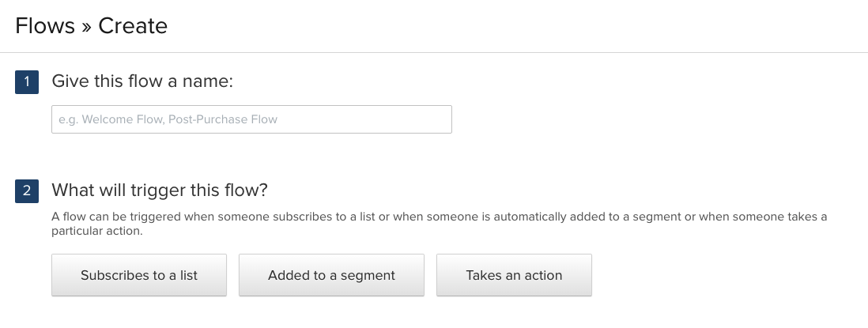The width and height of the screenshot is (868, 328).
Task: Select the Added to a segment trigger
Action: coord(331,275)
